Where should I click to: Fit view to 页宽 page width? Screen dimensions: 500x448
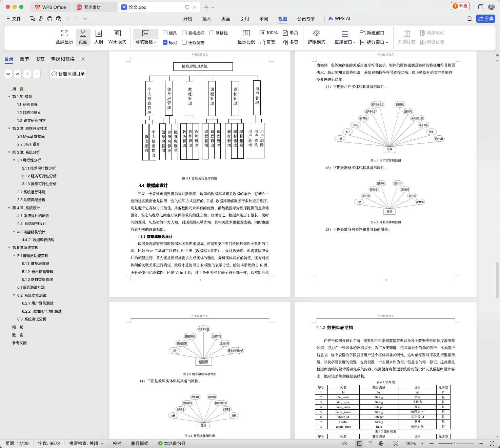tap(267, 42)
